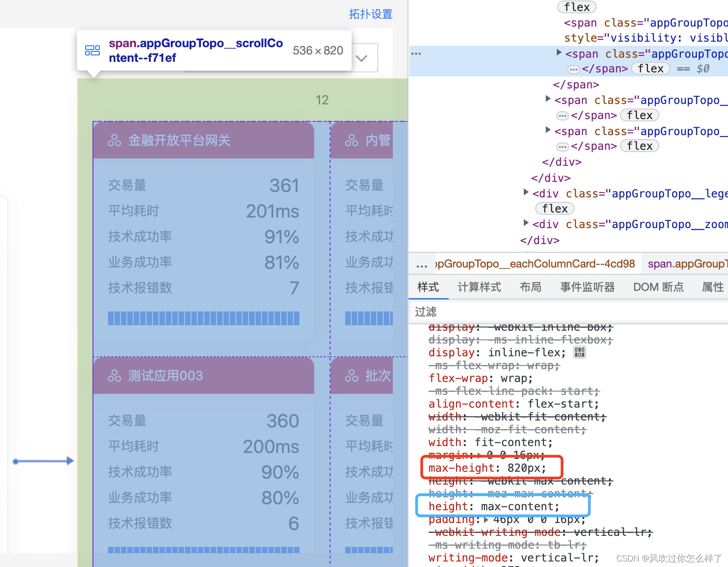Click the collapsed-content ellipsis of the third span
Viewport: 728px width, 567px height.
(x=563, y=147)
